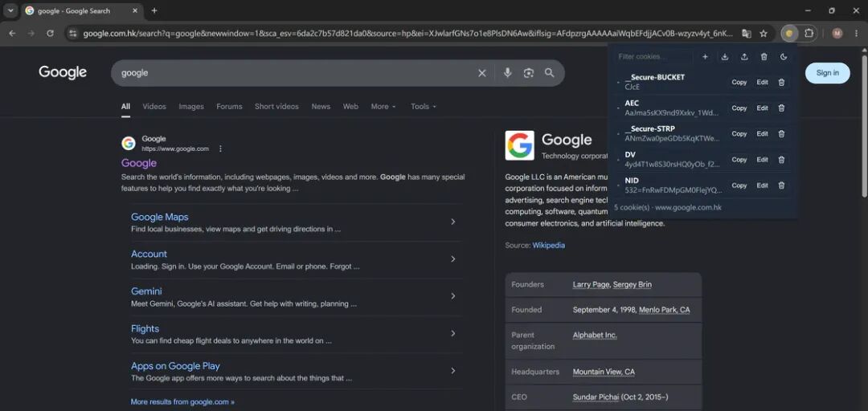Reload the page with refresh icon
Image resolution: width=868 pixels, height=411 pixels.
pos(50,33)
